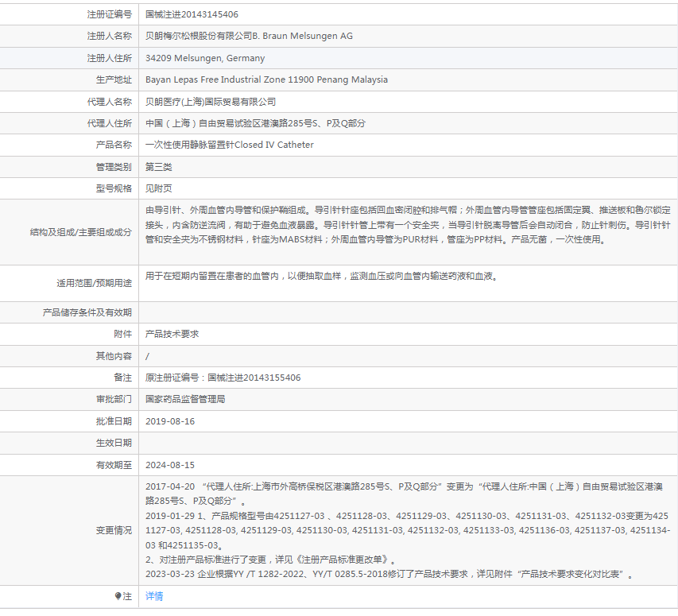
Task: Select registrant name B. Braun Melsungen AG
Action: pos(249,36)
